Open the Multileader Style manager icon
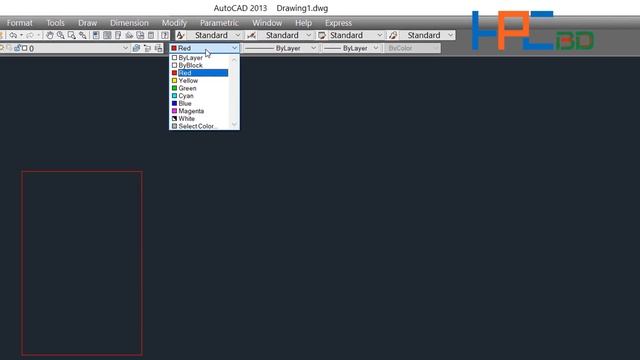This screenshot has width=640, height=360. [x=393, y=36]
